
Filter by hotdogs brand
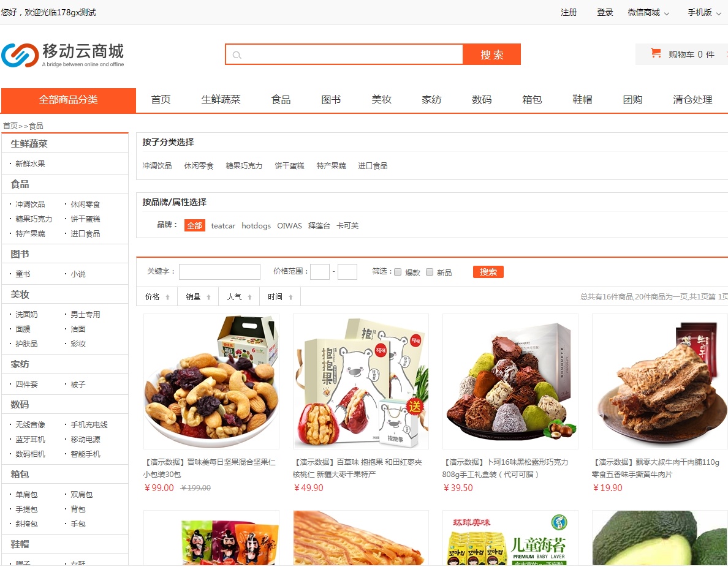pos(256,225)
